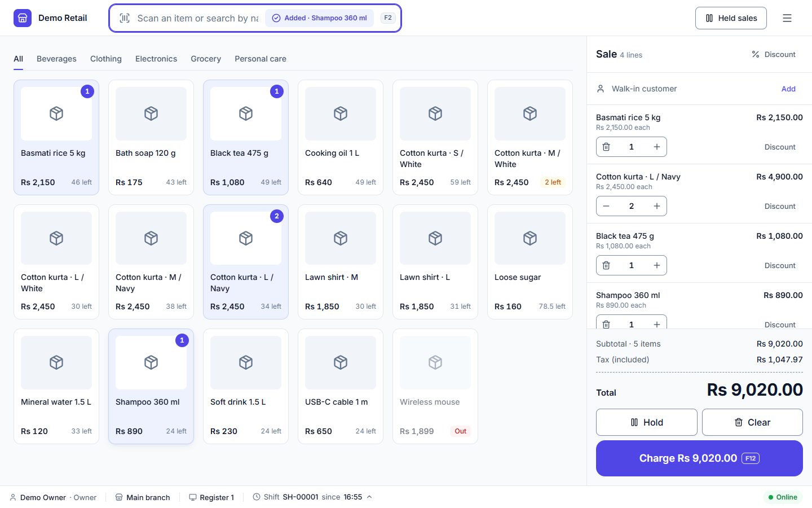Click the Main branch store icon
The height and width of the screenshot is (508, 812).
click(x=119, y=497)
